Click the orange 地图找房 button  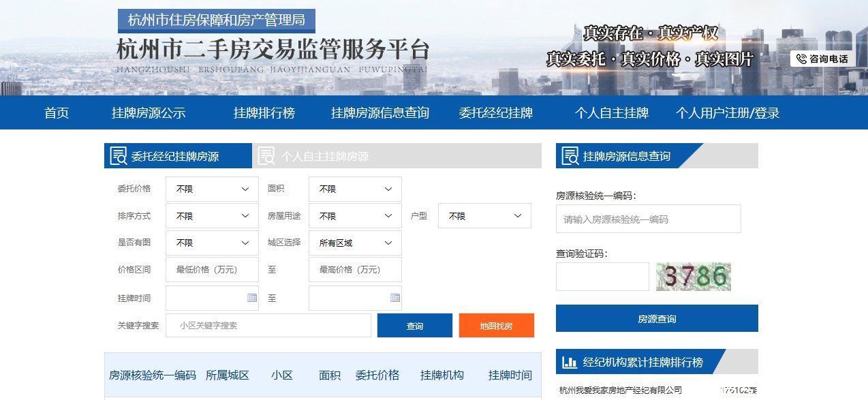click(x=497, y=326)
